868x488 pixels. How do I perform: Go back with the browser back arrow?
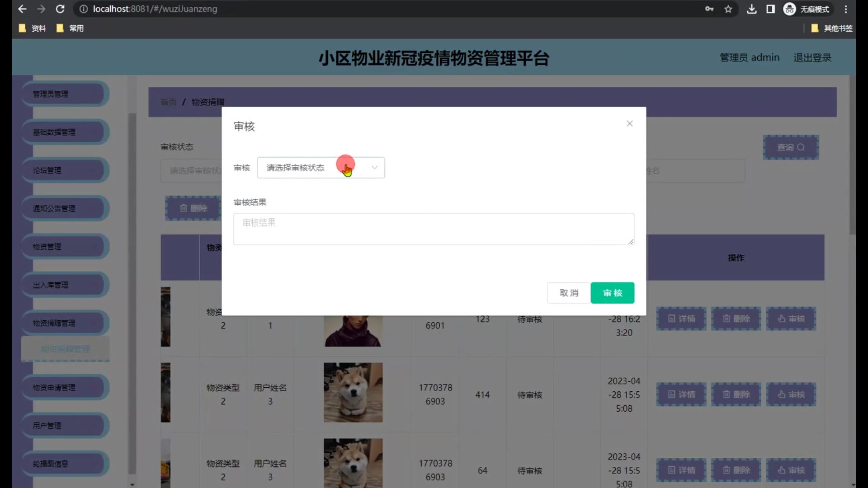point(22,9)
